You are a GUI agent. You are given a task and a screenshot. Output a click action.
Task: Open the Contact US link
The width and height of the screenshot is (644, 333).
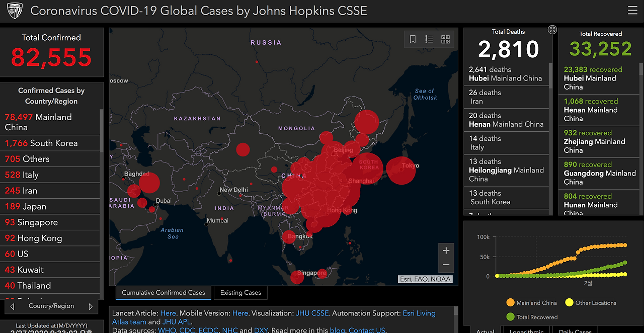click(x=367, y=330)
